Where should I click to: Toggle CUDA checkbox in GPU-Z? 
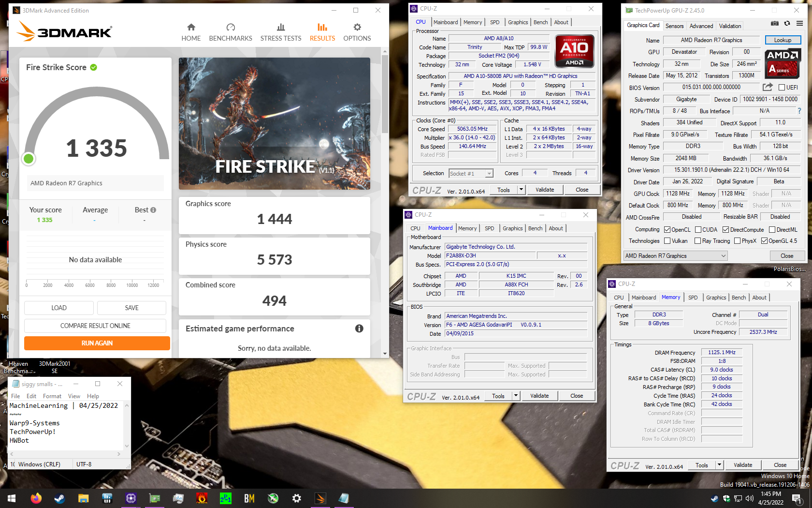pyautogui.click(x=698, y=230)
